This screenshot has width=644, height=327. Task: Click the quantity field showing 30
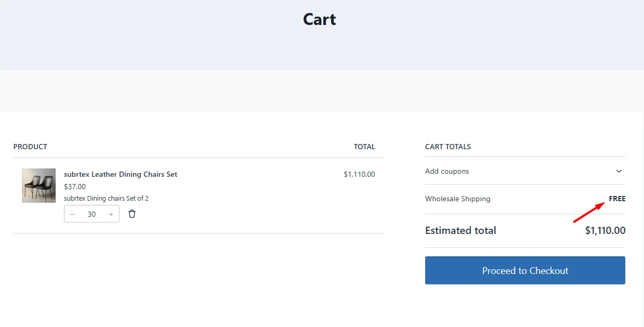point(92,214)
